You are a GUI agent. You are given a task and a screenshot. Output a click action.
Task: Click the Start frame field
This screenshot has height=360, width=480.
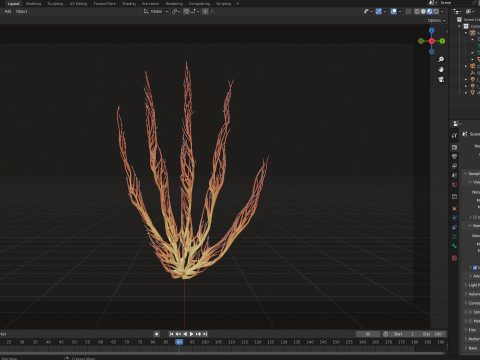[403, 334]
